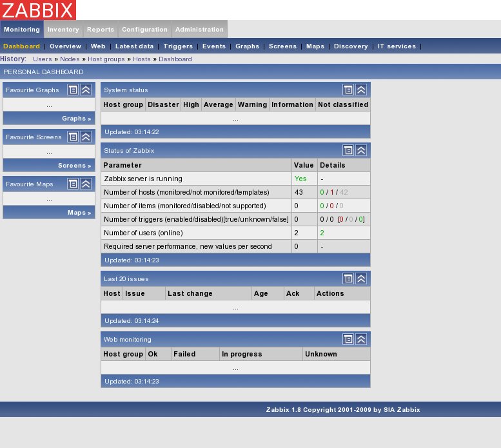Image resolution: width=501 pixels, height=448 pixels.
Task: Click the 'PERSONAL DASHBOARD' title
Action: (43, 72)
